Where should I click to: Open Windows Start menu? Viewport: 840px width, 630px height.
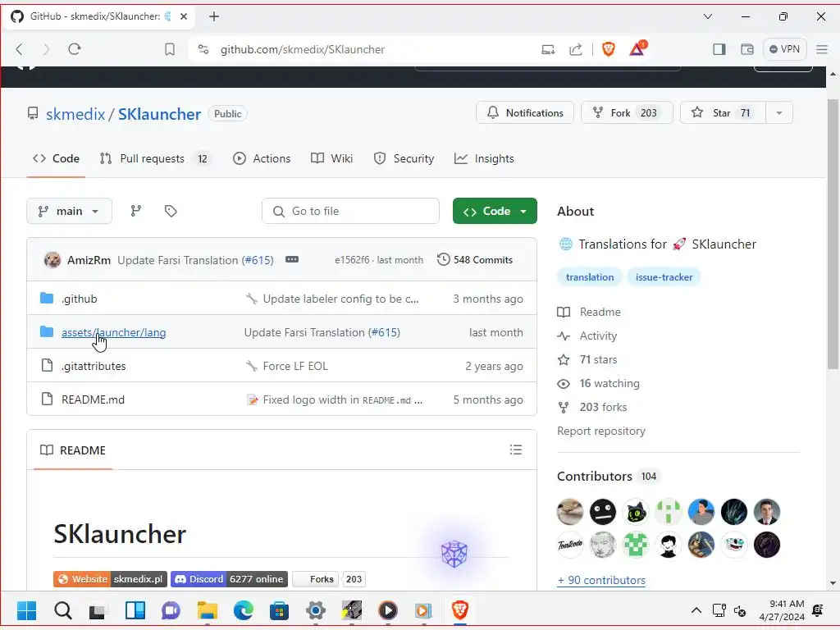point(27,610)
